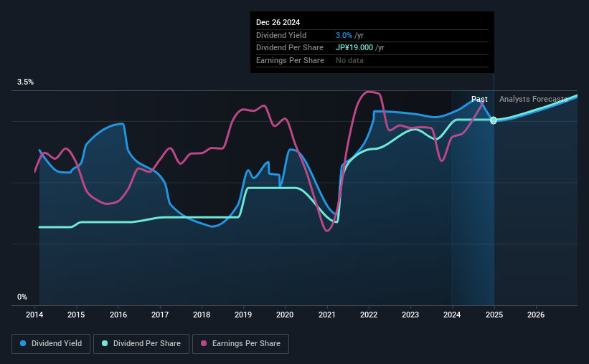The width and height of the screenshot is (589, 364).
Task: Click the 2023 x-axis year label
Action: point(410,315)
